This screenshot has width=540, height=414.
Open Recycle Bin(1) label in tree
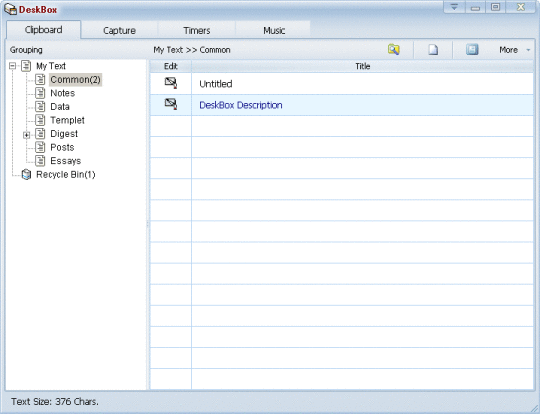coord(65,175)
